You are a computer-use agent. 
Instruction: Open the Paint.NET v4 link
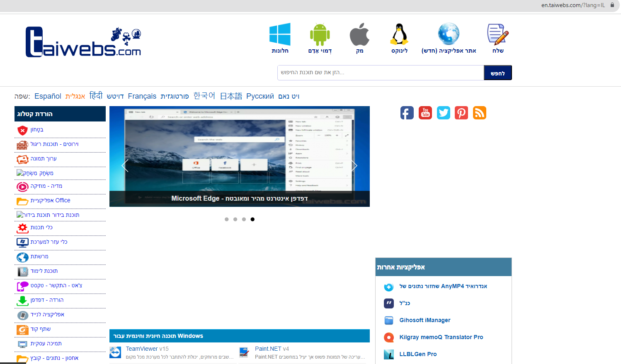pos(272,349)
